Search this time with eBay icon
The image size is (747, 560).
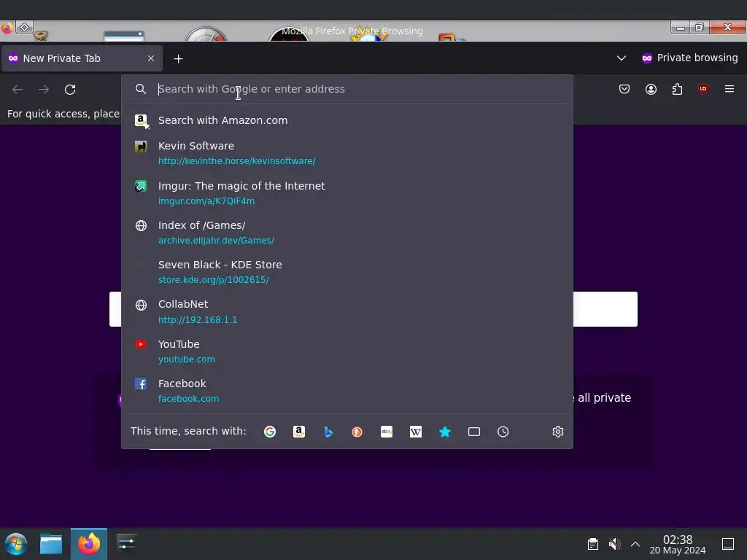point(387,432)
